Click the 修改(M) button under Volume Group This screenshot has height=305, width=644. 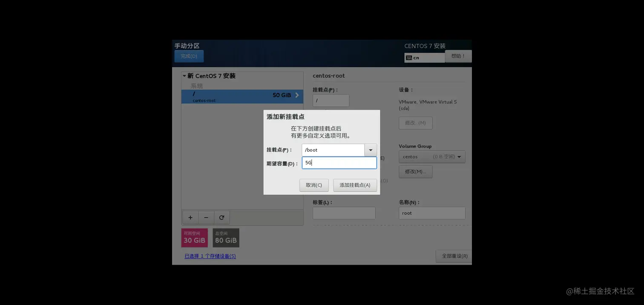pyautogui.click(x=416, y=172)
